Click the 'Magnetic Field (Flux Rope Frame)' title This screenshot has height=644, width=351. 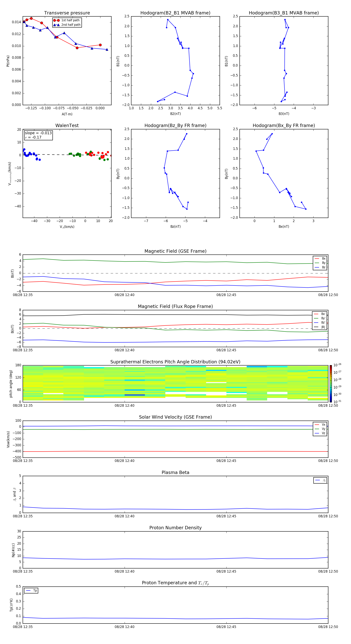pos(175,307)
